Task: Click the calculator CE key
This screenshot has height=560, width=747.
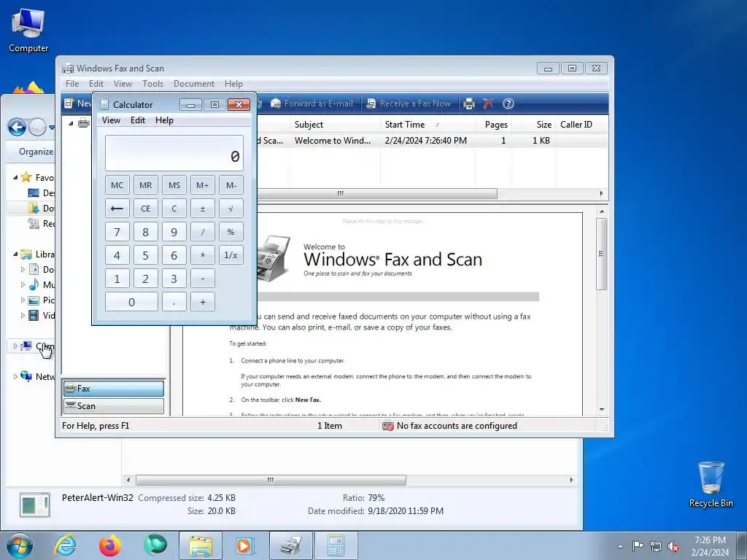Action: tap(146, 209)
